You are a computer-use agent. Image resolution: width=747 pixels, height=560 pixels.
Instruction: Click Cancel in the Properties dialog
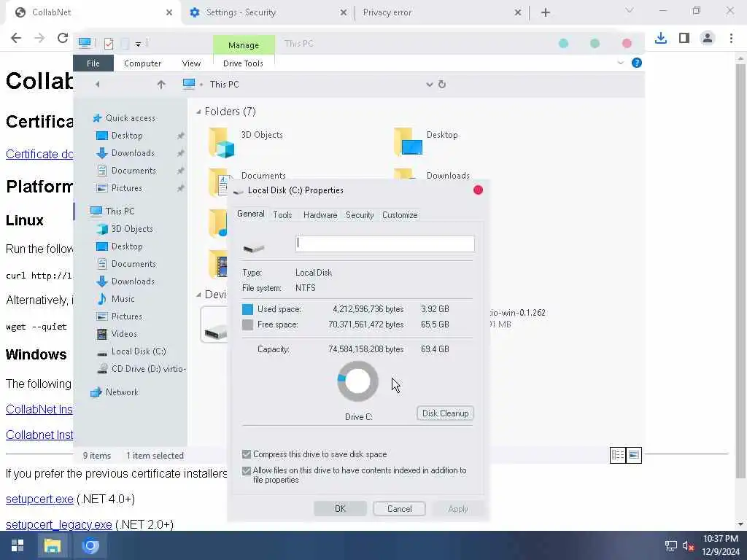click(399, 508)
